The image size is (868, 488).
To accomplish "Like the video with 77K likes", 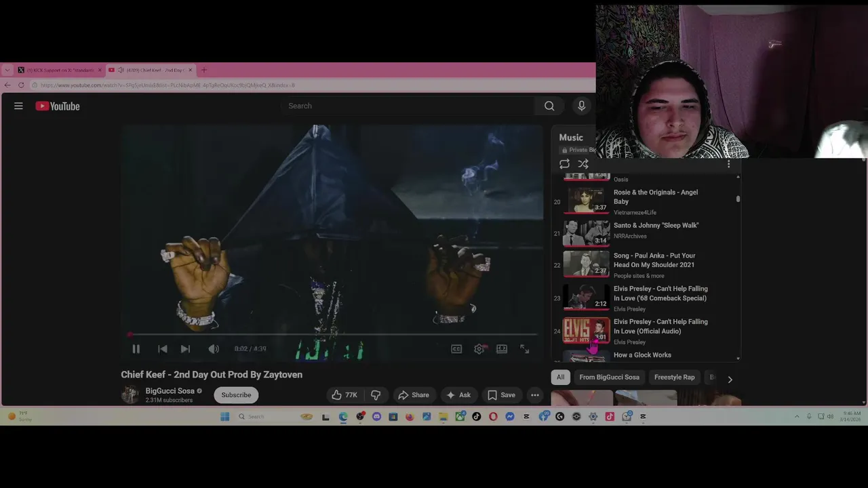I will pos(344,395).
